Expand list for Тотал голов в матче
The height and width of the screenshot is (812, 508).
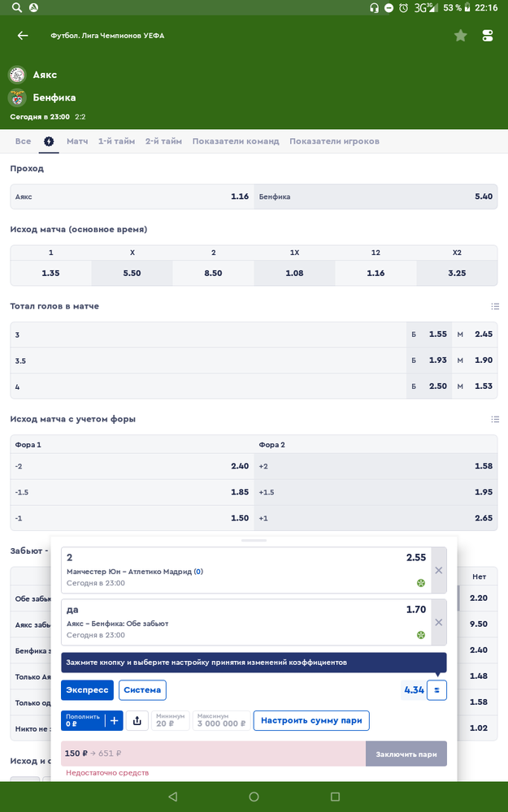pos(495,307)
